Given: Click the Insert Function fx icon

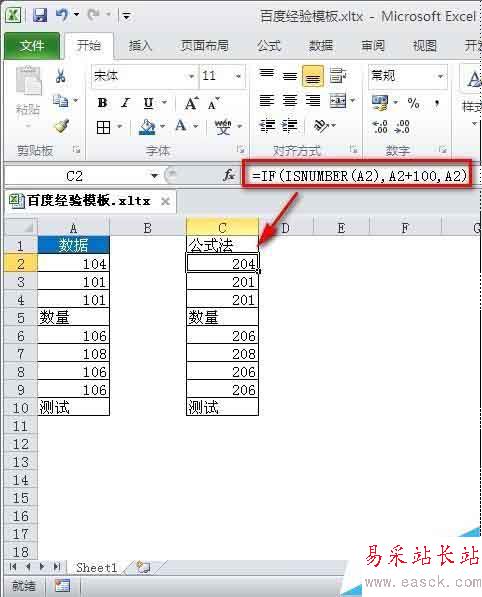Looking at the screenshot, I should (229, 176).
